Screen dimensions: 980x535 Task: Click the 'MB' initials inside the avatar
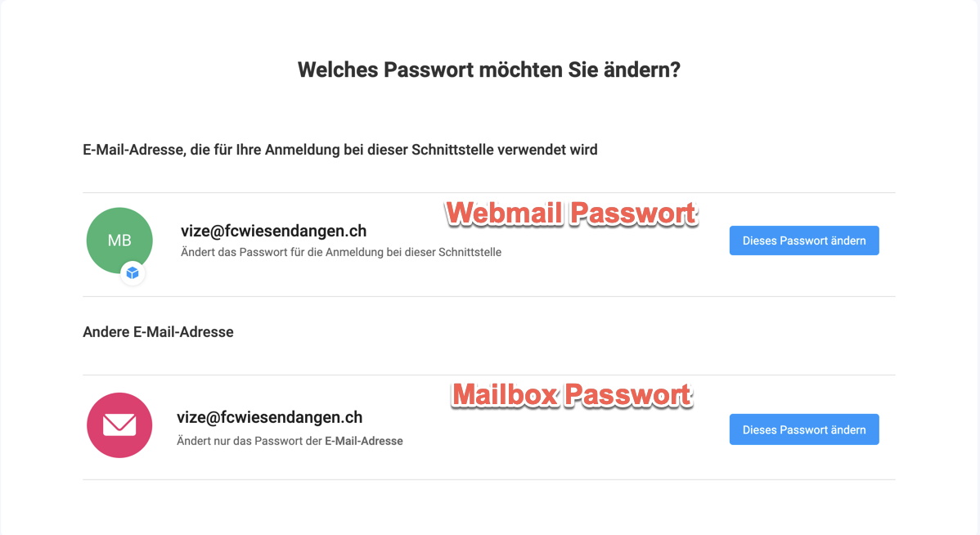(119, 241)
